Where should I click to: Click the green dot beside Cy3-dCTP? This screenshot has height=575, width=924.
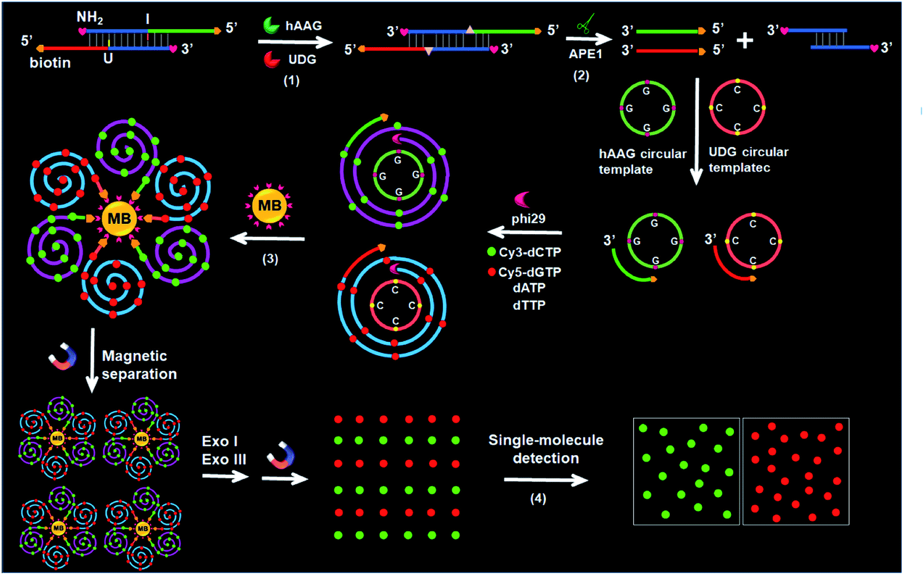(x=491, y=252)
